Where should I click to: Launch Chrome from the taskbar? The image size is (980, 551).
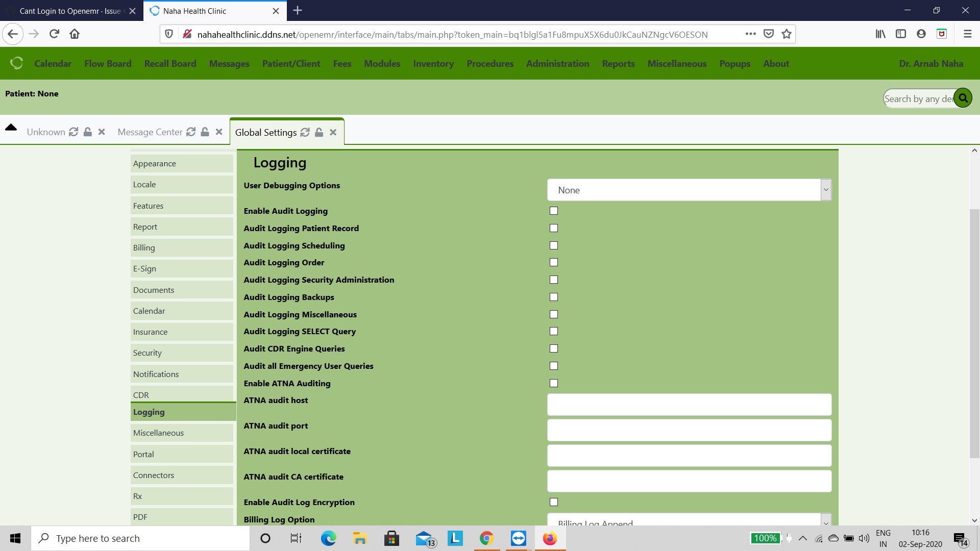pyautogui.click(x=486, y=538)
